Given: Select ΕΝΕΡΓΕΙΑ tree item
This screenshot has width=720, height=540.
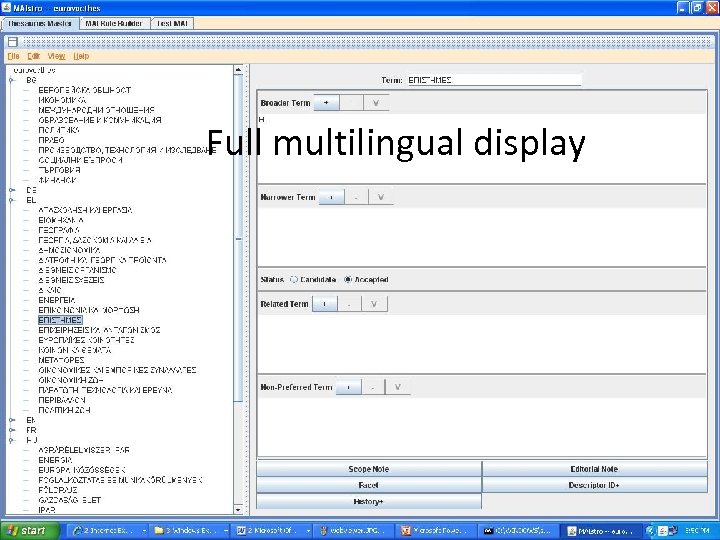Looking at the screenshot, I should pos(57,300).
